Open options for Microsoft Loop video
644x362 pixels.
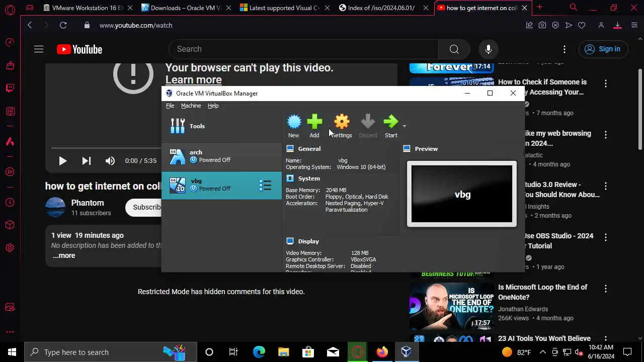point(606,289)
